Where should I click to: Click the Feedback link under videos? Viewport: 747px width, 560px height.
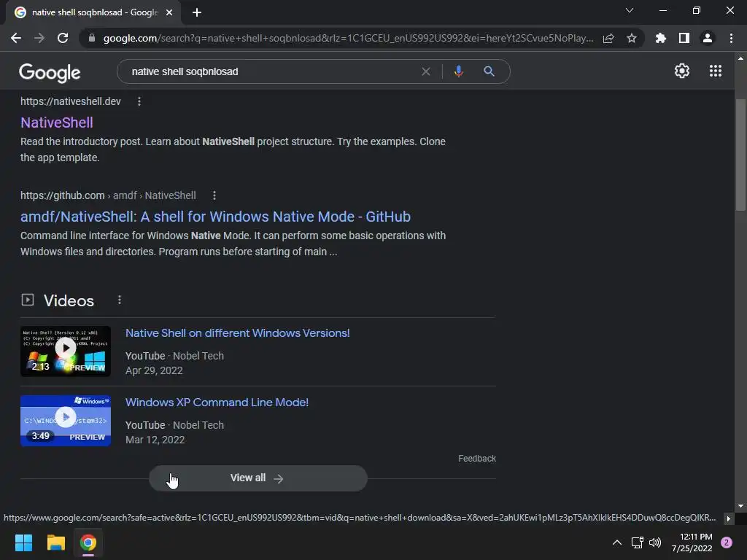(477, 459)
